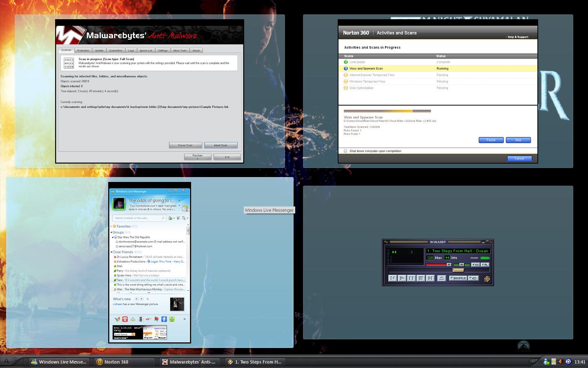Toggle the PL playlist button in Winamp
Image resolution: width=588 pixels, height=368 pixels.
coord(485,265)
